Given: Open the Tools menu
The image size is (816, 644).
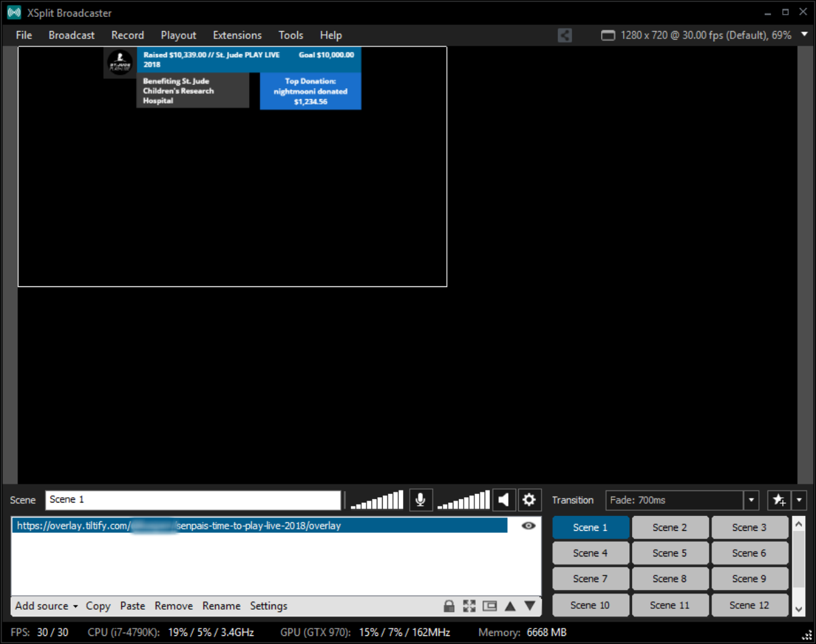Looking at the screenshot, I should click(290, 35).
